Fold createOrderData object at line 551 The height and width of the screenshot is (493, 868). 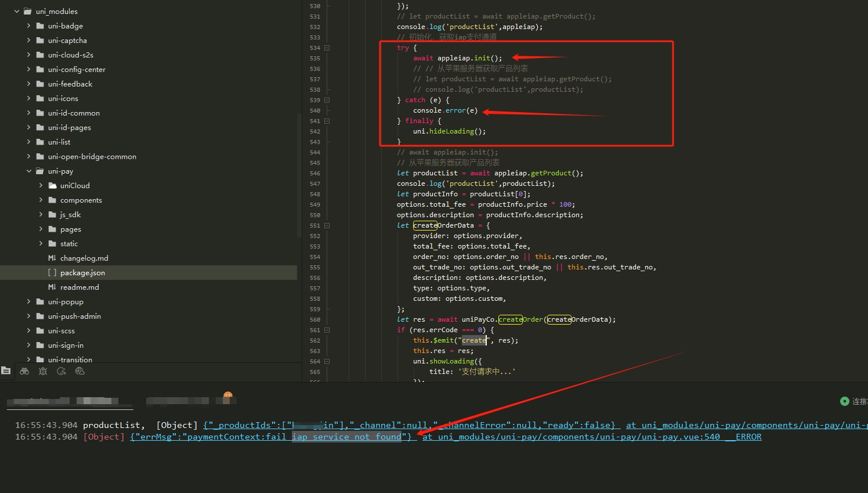(x=327, y=225)
